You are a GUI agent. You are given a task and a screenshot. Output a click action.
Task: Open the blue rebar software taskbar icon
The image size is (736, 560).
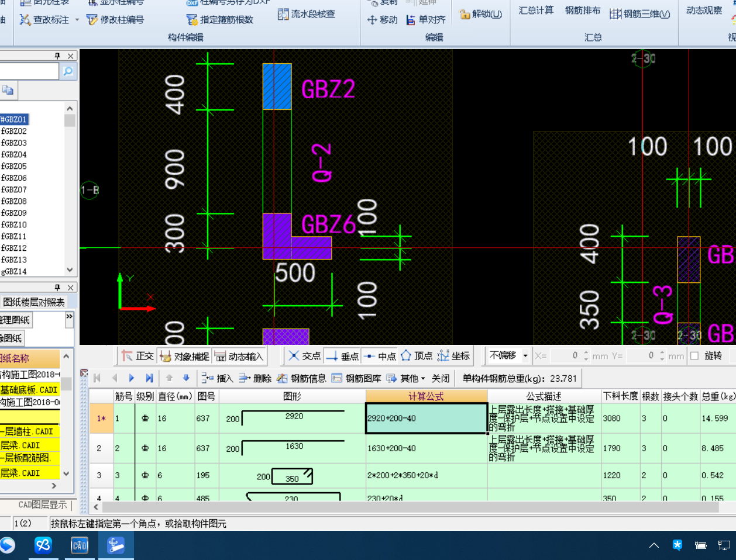[116, 545]
